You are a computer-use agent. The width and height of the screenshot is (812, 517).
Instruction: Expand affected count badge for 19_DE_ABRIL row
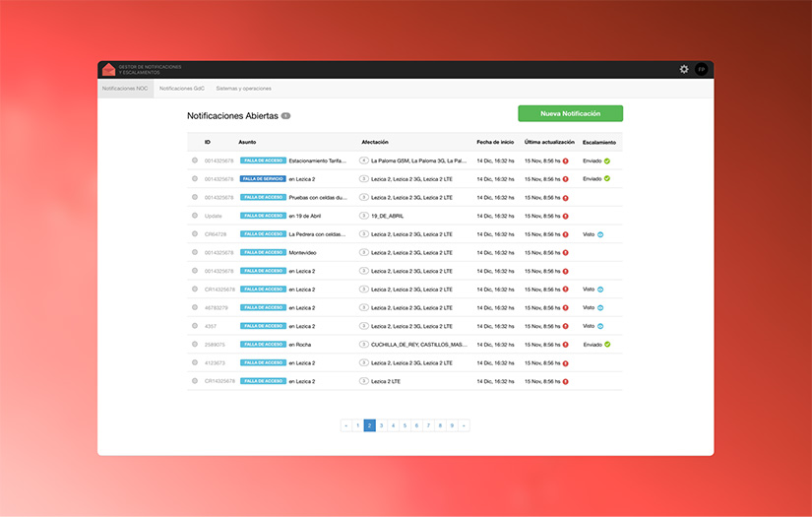point(364,216)
